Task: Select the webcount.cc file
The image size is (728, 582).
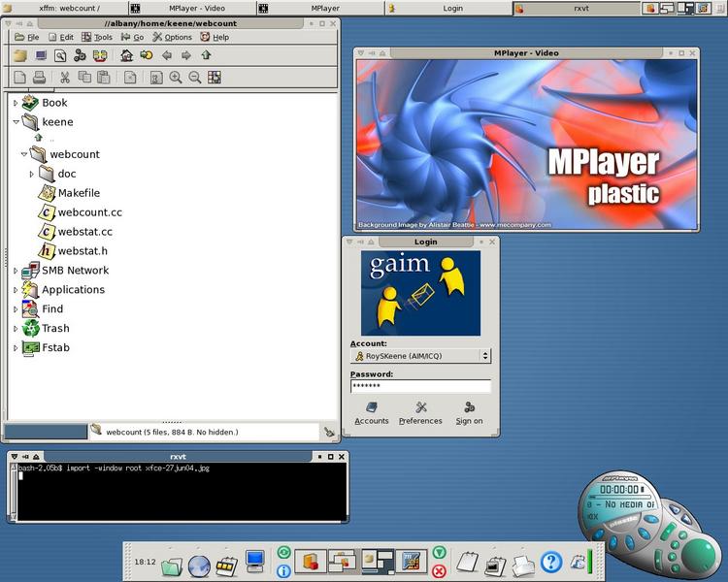Action: click(x=81, y=212)
